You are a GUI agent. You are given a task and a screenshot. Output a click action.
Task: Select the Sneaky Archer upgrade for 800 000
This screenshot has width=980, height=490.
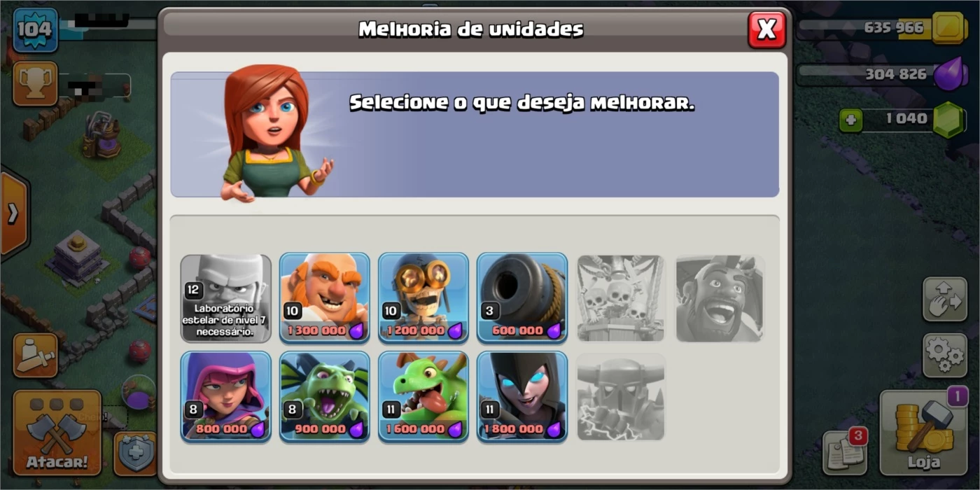point(226,396)
